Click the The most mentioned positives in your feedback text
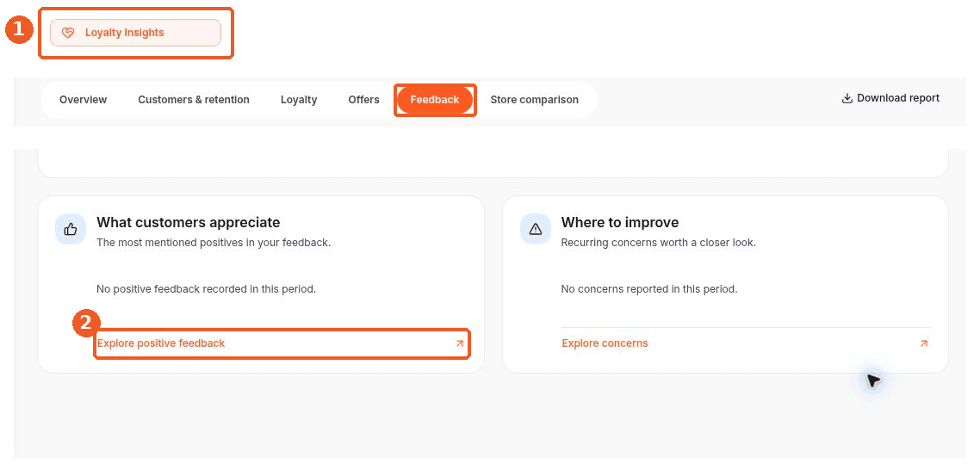The width and height of the screenshot is (980, 476). click(214, 243)
